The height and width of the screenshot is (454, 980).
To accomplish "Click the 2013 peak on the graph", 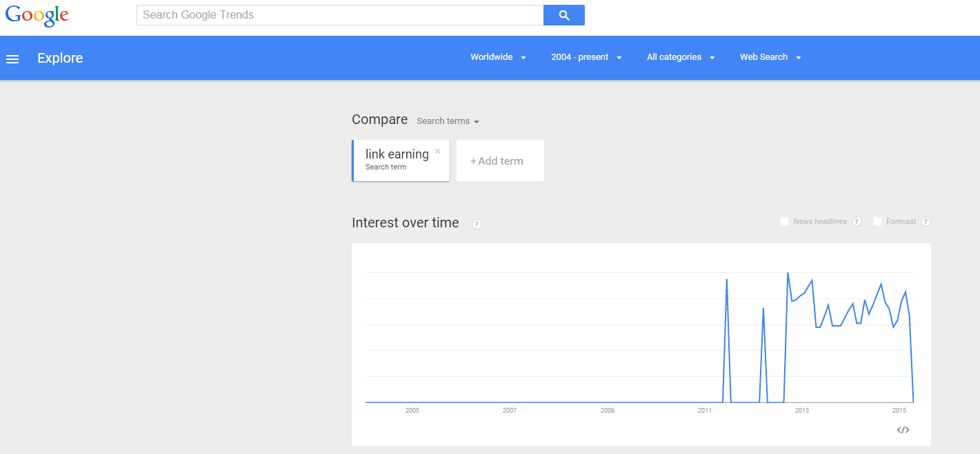I will pyautogui.click(x=788, y=274).
